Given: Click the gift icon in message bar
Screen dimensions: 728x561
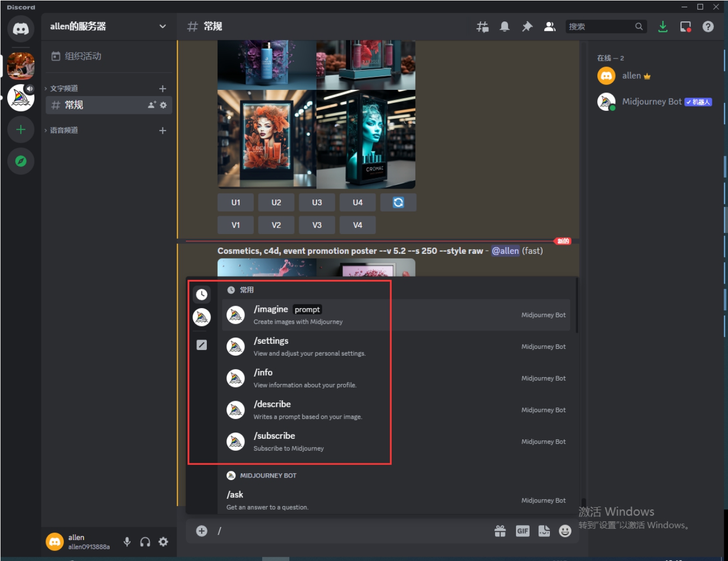Looking at the screenshot, I should coord(500,531).
